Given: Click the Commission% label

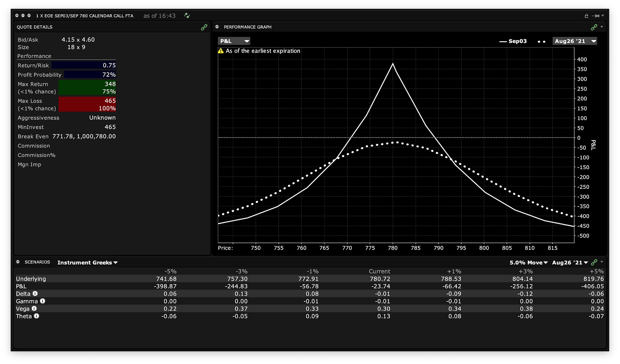Looking at the screenshot, I should pos(36,155).
